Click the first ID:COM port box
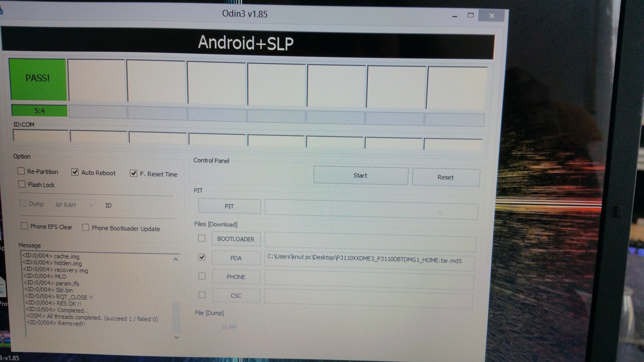Image resolution: width=644 pixels, height=362 pixels. pyautogui.click(x=41, y=135)
